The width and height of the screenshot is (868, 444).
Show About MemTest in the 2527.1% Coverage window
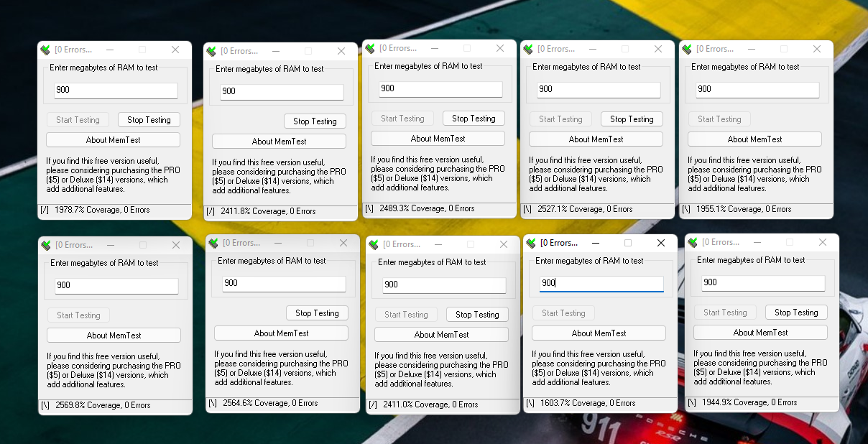596,139
